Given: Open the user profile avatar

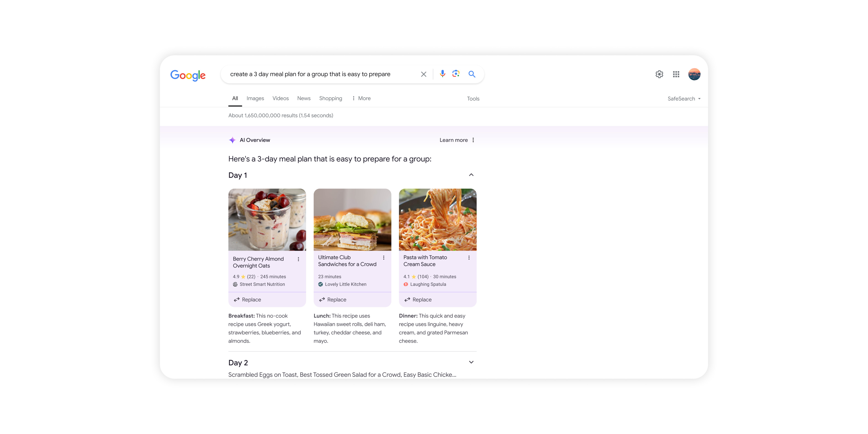Looking at the screenshot, I should tap(694, 74).
